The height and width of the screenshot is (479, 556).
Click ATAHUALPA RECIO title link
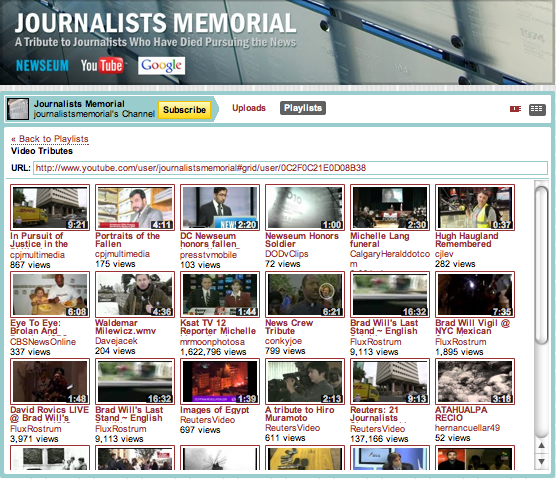point(461,414)
